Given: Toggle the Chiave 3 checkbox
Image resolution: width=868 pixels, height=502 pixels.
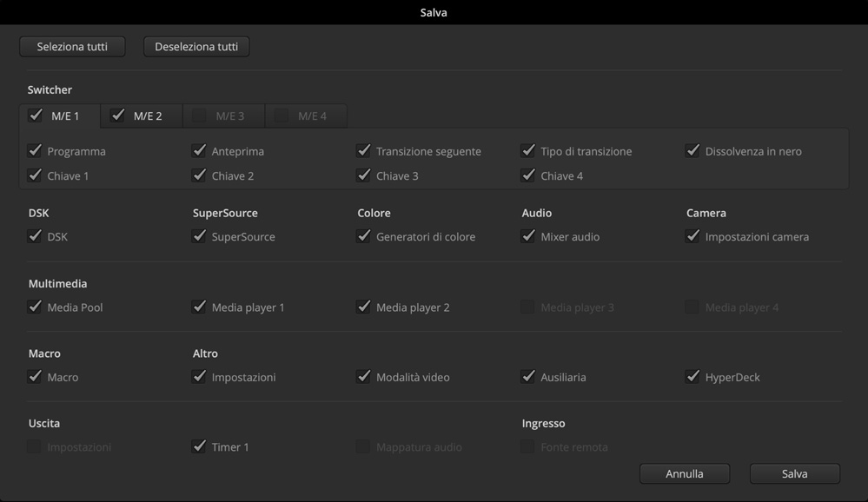Looking at the screenshot, I should click(x=363, y=175).
